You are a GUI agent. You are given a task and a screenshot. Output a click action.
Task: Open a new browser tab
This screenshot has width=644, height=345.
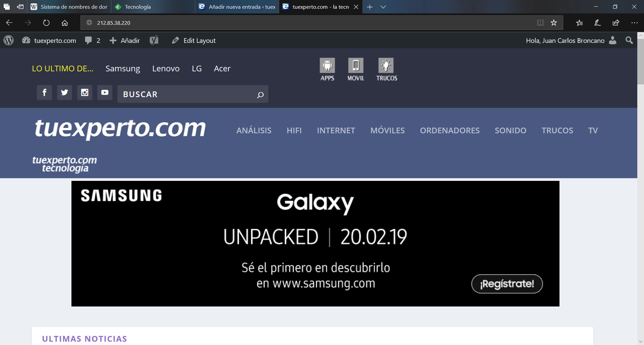pyautogui.click(x=370, y=7)
